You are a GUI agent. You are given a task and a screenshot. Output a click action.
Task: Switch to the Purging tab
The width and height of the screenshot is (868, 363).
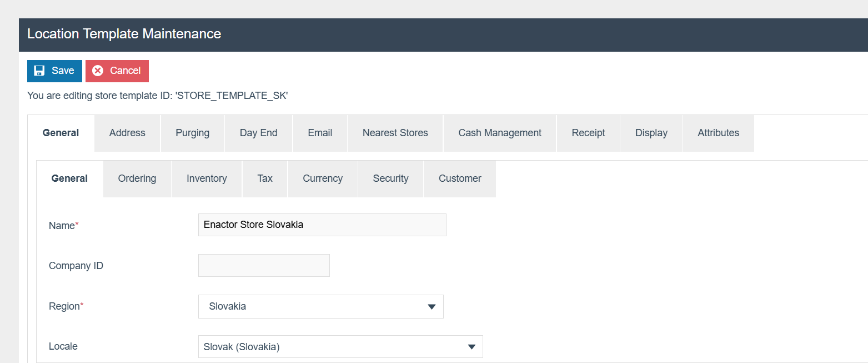[x=192, y=133]
